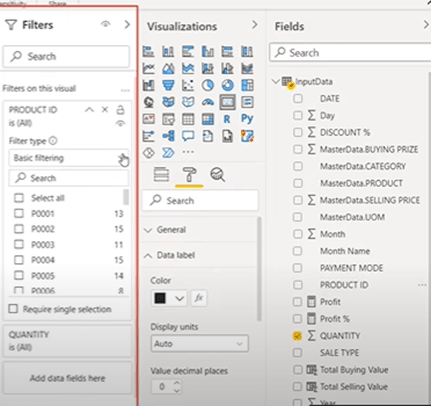Tick the P0003 filter checkbox
Viewport: 431px width, 406px height.
[19, 244]
